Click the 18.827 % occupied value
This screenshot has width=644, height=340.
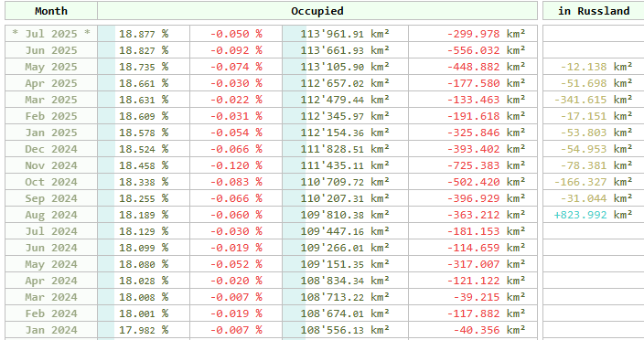click(x=144, y=50)
